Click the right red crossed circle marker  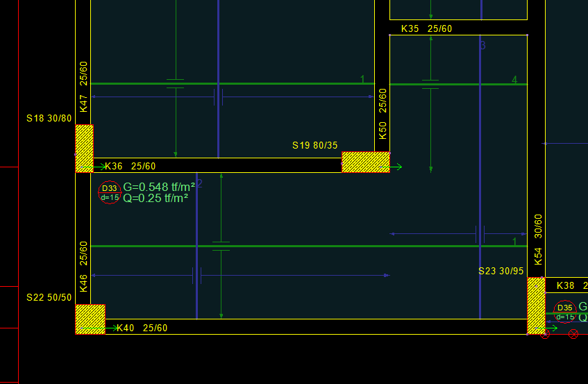[573, 334]
